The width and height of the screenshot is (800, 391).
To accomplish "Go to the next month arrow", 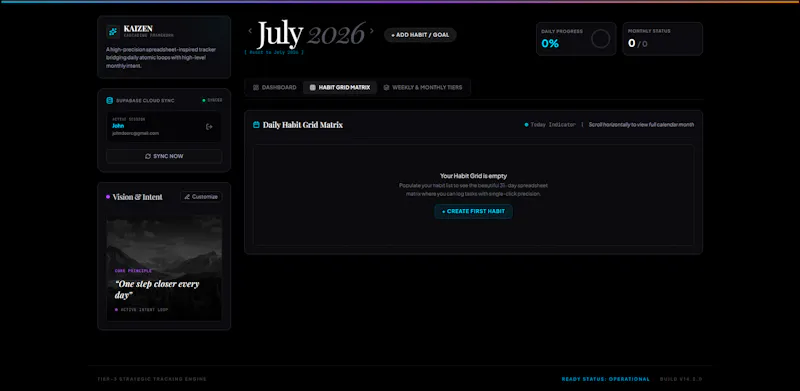I will coord(371,31).
